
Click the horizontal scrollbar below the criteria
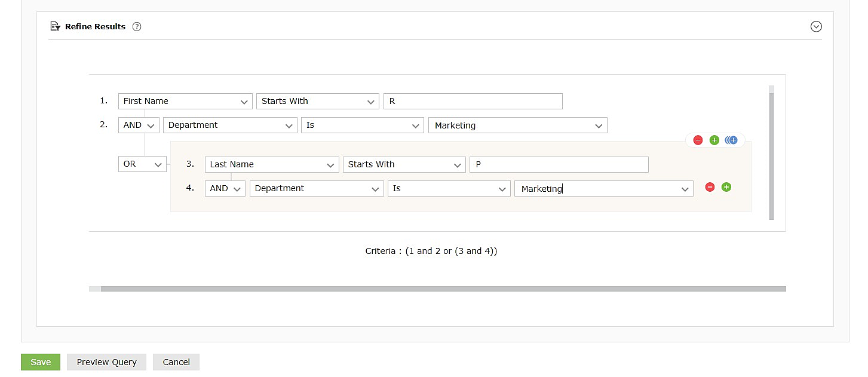pyautogui.click(x=442, y=289)
